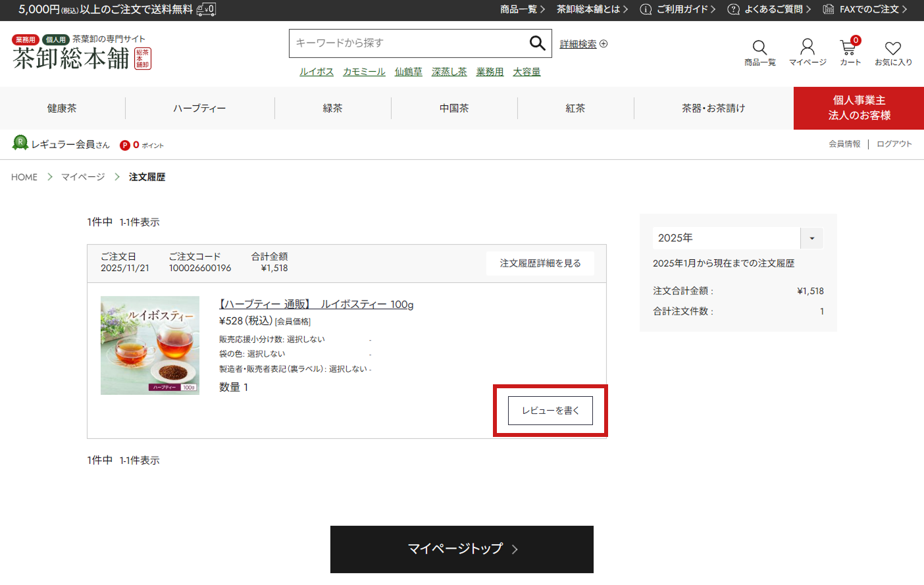
Task: Open ご利用ガイド in top bar
Action: pos(677,9)
